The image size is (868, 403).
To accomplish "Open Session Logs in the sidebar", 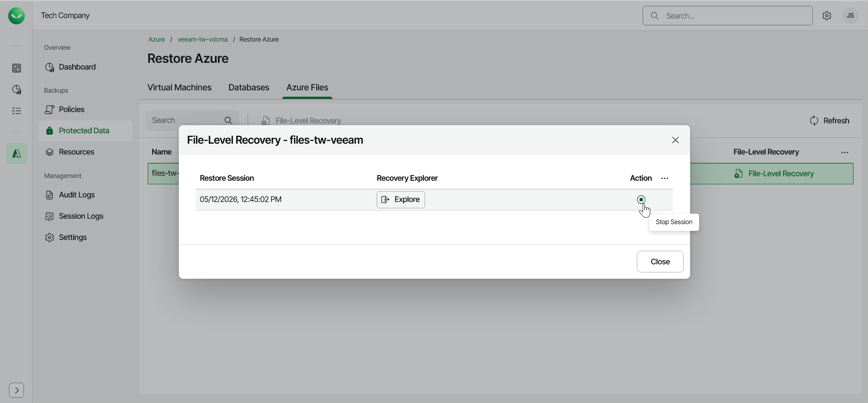I will (x=86, y=216).
